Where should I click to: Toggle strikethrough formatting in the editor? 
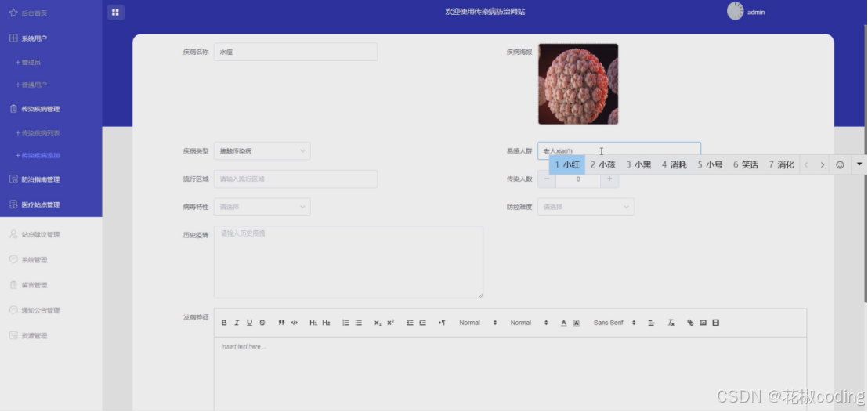pyautogui.click(x=262, y=323)
